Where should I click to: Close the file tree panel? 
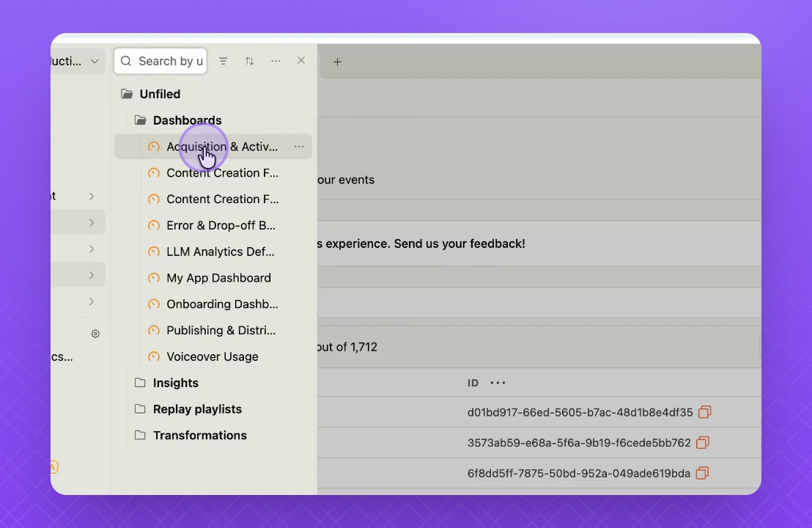pos(301,61)
